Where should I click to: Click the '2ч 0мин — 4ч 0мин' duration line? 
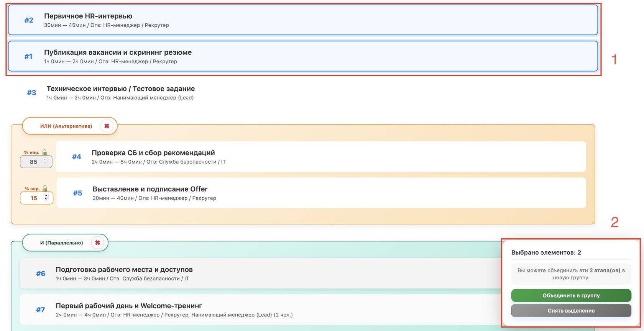tap(174, 315)
